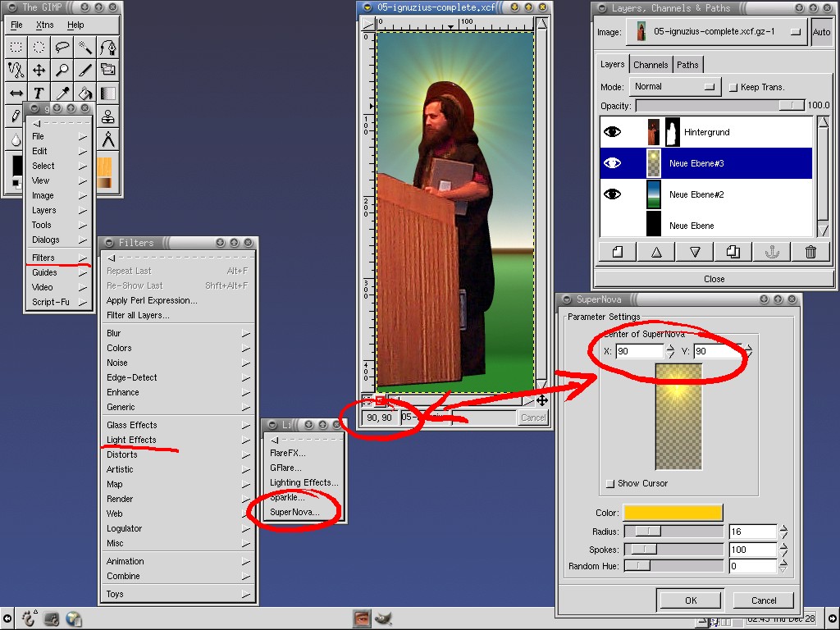Hide the Hintergrund layer via eye icon
The width and height of the screenshot is (840, 630).
612,132
